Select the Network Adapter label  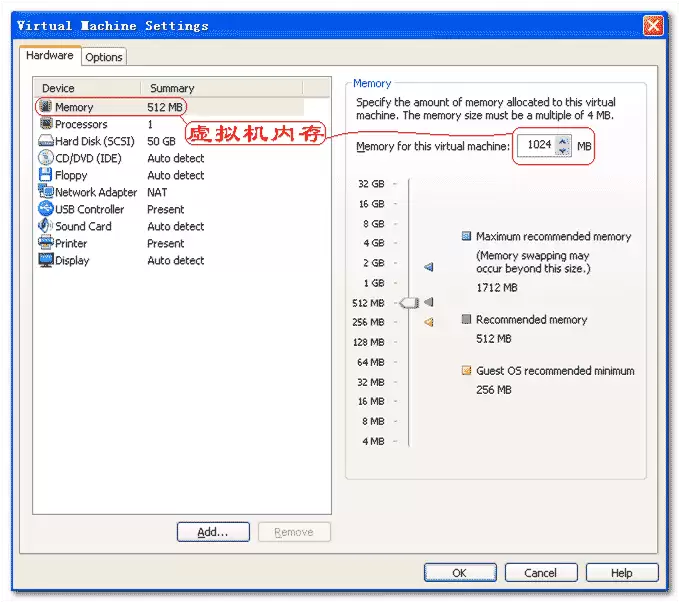tap(96, 192)
